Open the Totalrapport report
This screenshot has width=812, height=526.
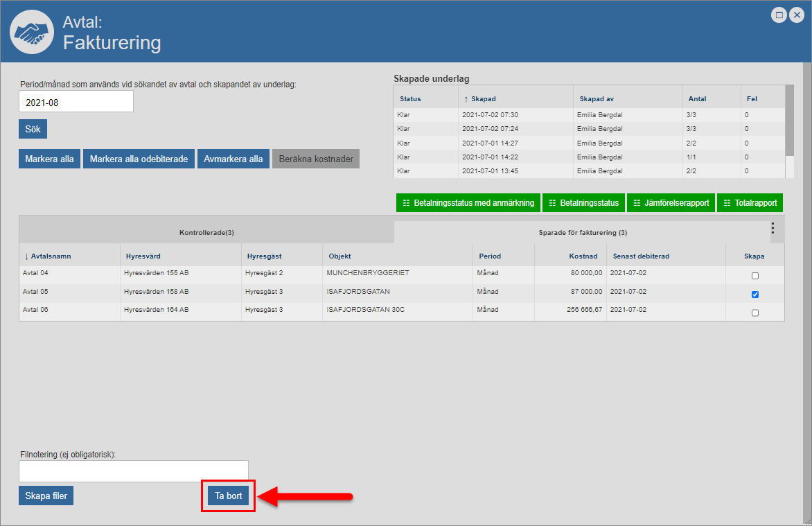[750, 203]
